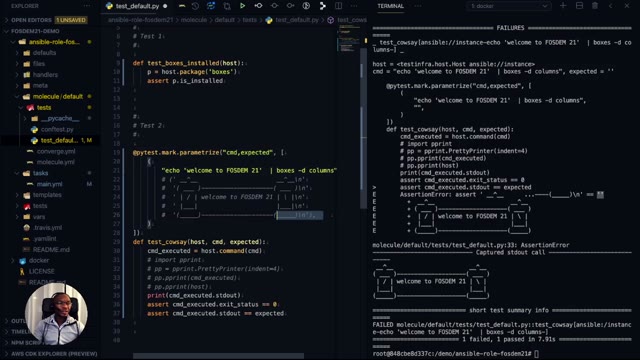Click the editor horizontal scrollbar

coord(218,356)
